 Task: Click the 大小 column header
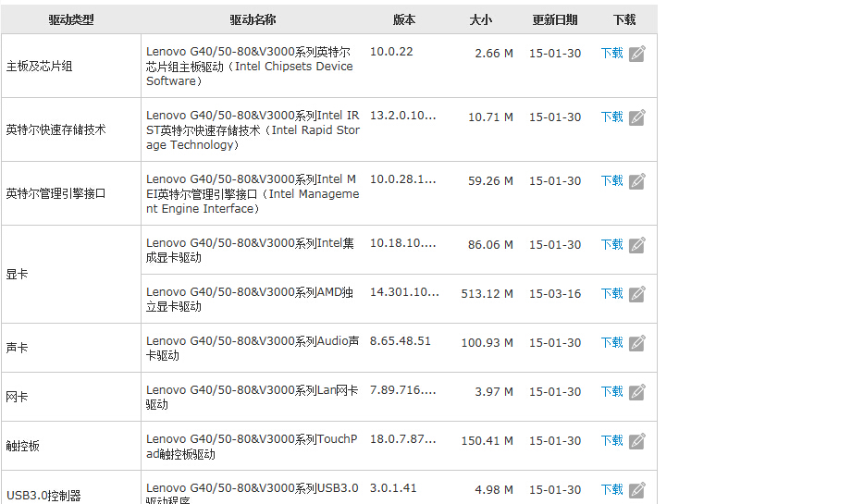(480, 19)
